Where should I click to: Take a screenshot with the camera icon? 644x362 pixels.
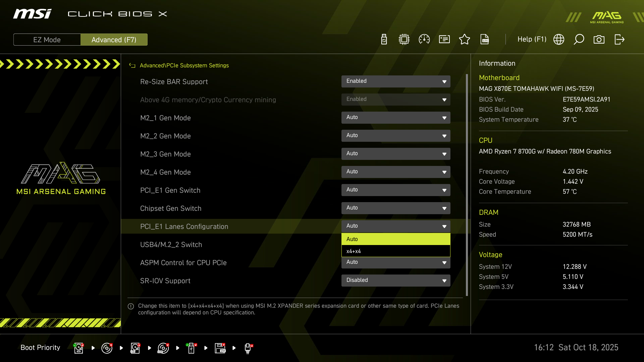click(x=599, y=40)
